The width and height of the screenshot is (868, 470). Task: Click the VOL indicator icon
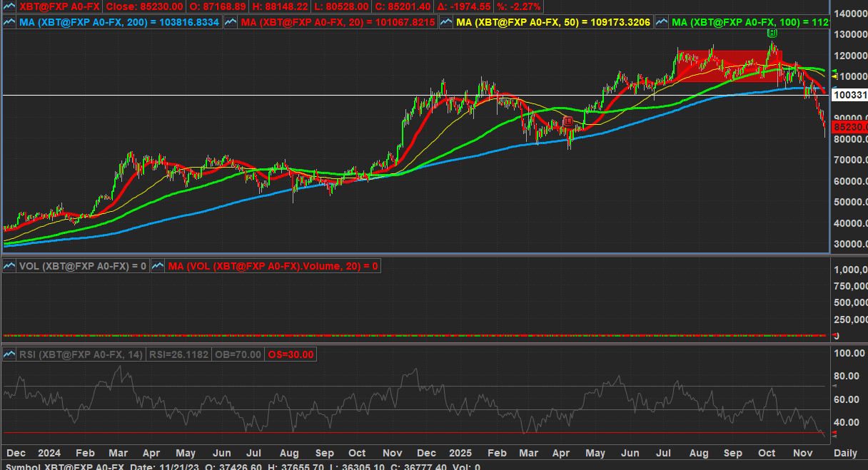tap(10, 266)
